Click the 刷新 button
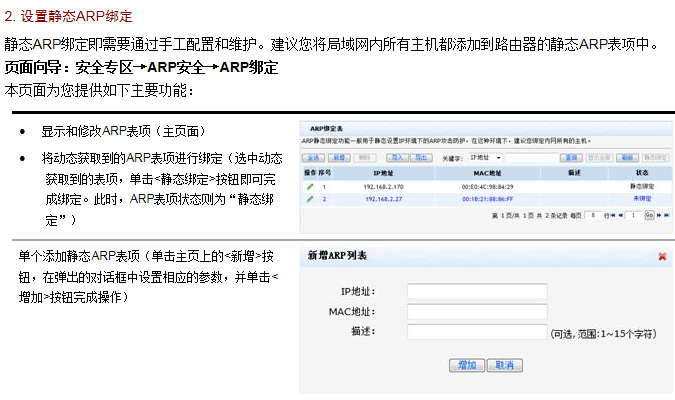 pos(627,158)
